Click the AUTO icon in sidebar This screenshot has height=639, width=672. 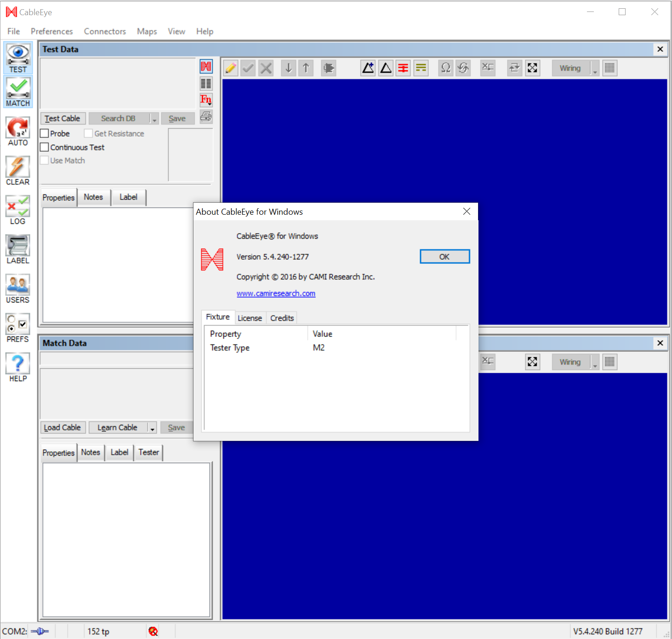pos(18,131)
